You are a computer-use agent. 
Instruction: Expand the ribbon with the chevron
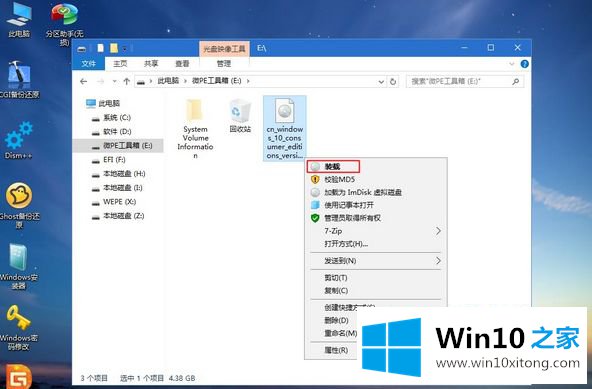point(512,64)
